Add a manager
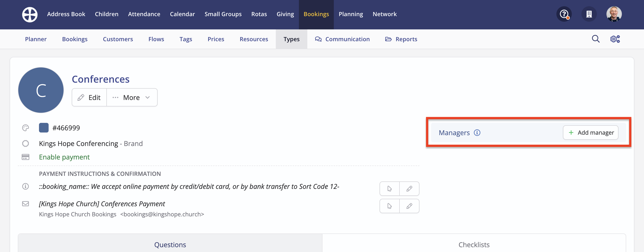The height and width of the screenshot is (252, 644). tap(591, 133)
